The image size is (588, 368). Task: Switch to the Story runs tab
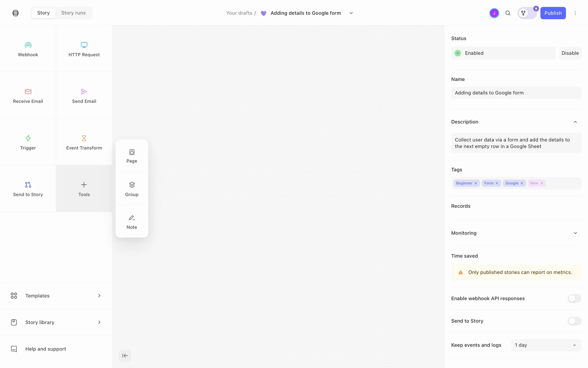73,13
